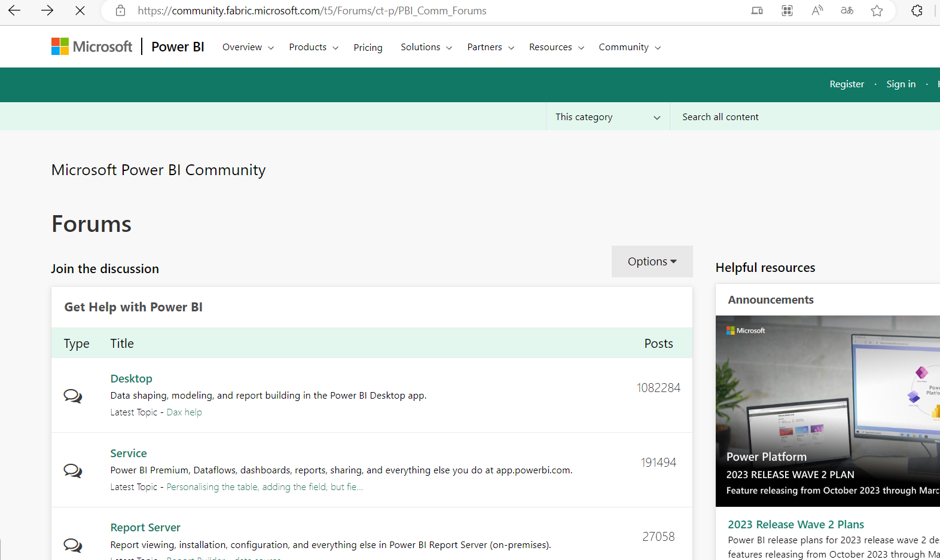Click the Power Platform announcement banner image
The height and width of the screenshot is (560, 940).
[x=828, y=411]
